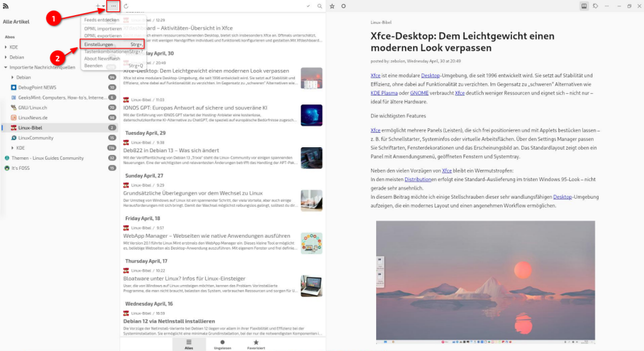Follow the KDE Plasma link in article

(x=384, y=93)
